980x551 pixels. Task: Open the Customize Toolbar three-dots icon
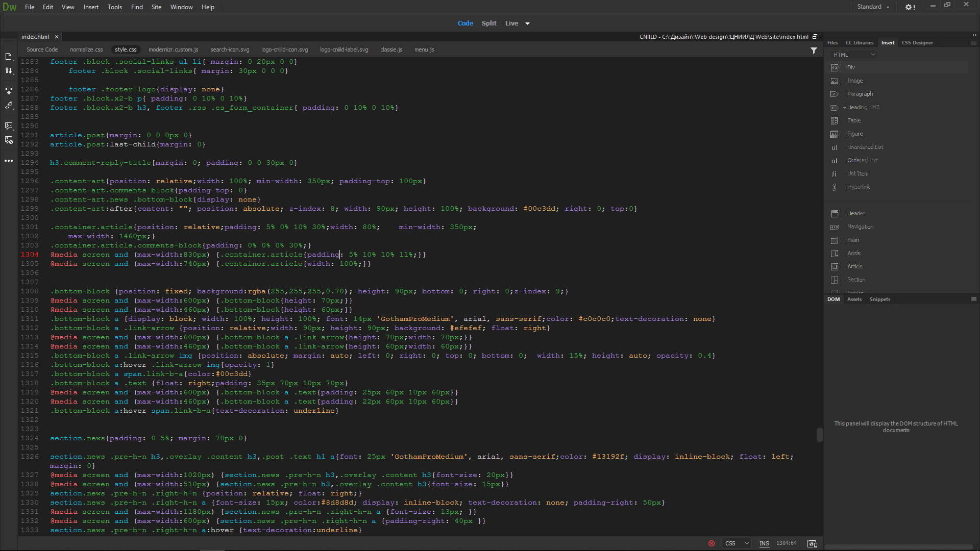tap(9, 161)
